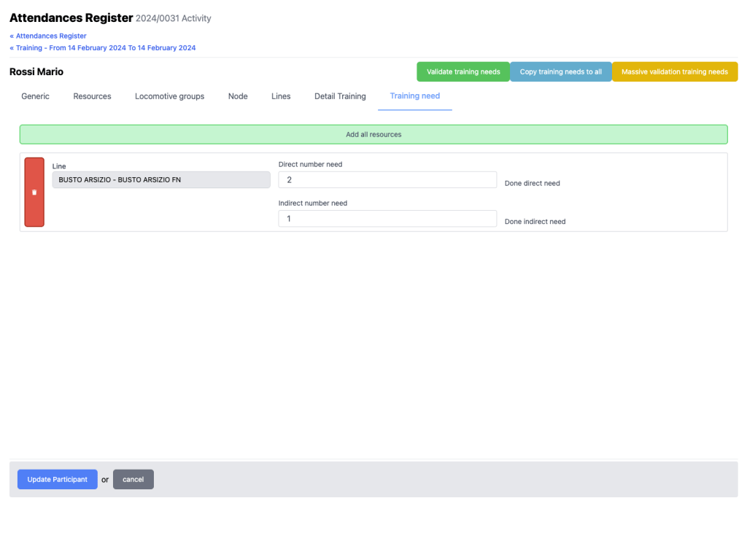Open the Training From 14 February 2024 link
Viewport: 747px width, 560px height.
tap(102, 47)
